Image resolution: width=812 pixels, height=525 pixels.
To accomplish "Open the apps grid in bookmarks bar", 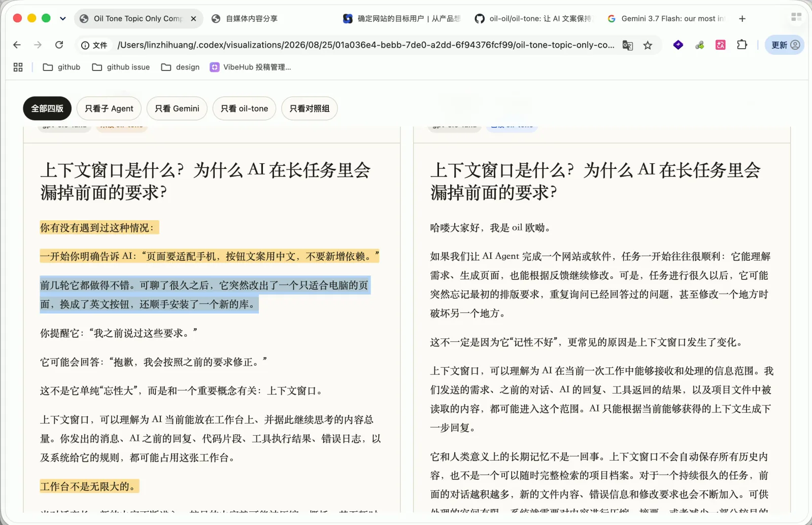I will click(x=18, y=67).
